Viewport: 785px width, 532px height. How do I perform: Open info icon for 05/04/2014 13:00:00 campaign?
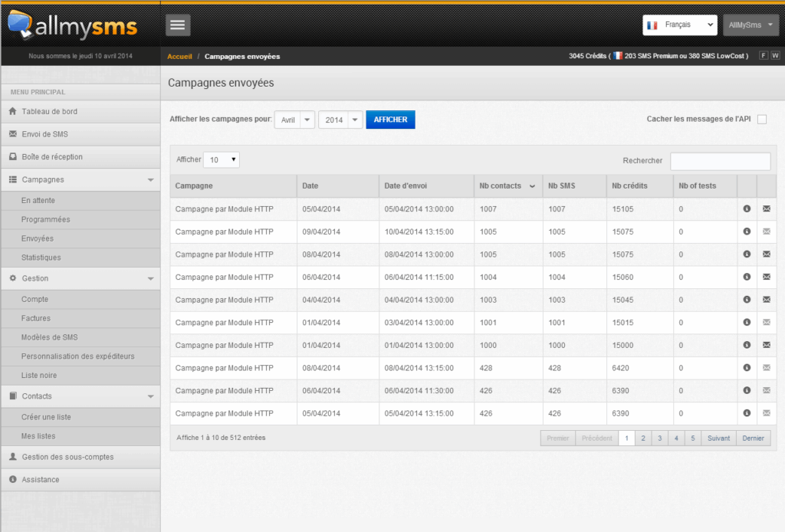tap(747, 209)
